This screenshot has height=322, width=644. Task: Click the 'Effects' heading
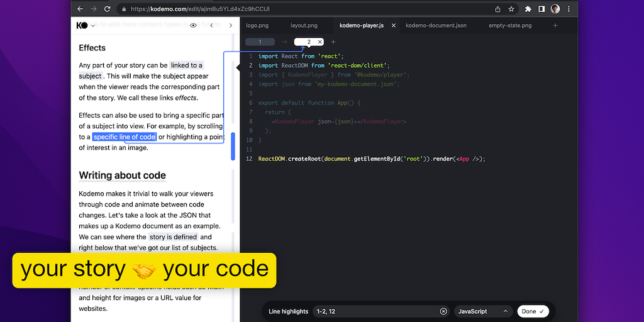(92, 48)
